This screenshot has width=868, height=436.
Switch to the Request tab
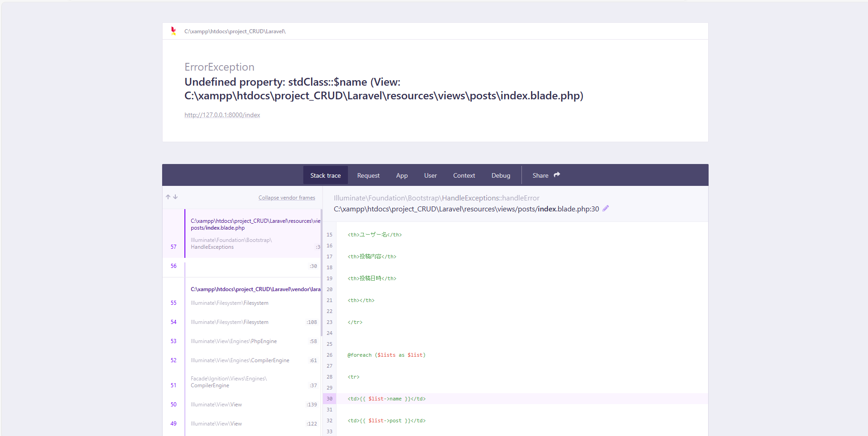click(x=368, y=175)
